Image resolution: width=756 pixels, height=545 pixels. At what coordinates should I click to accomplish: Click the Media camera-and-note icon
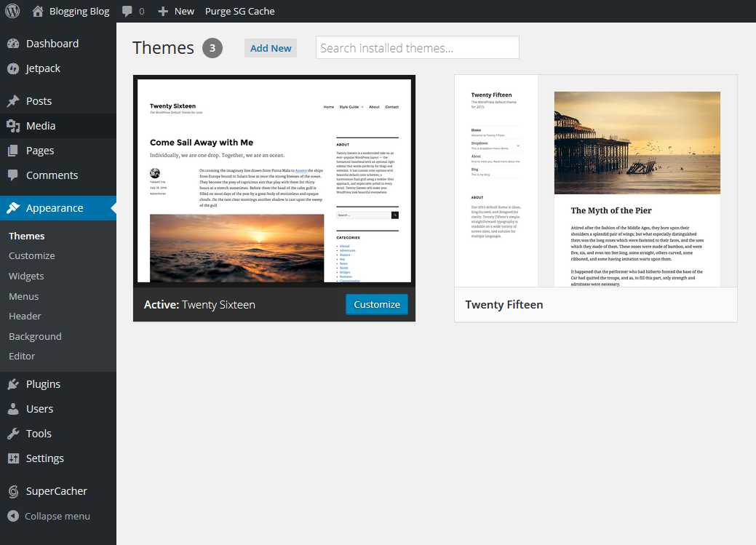pyautogui.click(x=13, y=126)
